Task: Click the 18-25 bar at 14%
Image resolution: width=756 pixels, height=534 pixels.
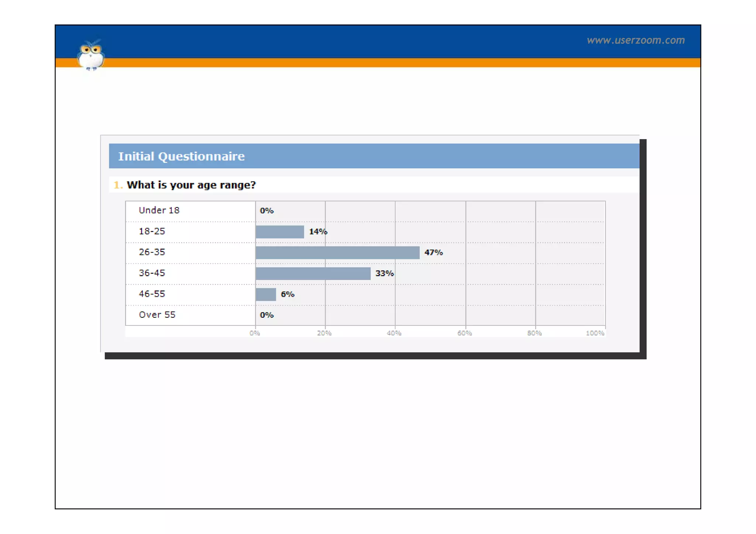Action: coord(279,232)
